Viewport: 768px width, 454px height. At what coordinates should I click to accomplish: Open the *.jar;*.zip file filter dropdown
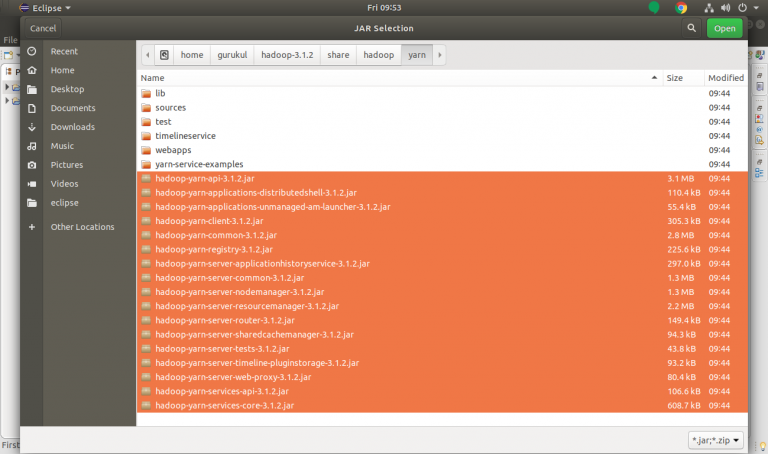(717, 439)
